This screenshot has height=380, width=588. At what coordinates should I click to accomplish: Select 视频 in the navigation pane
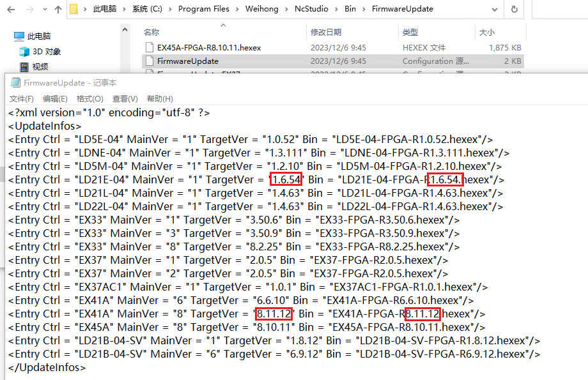click(40, 66)
